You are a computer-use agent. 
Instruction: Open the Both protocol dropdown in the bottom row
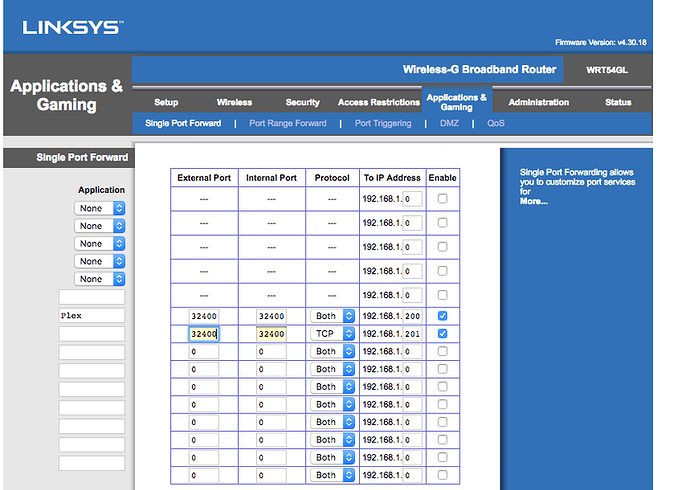[x=332, y=475]
